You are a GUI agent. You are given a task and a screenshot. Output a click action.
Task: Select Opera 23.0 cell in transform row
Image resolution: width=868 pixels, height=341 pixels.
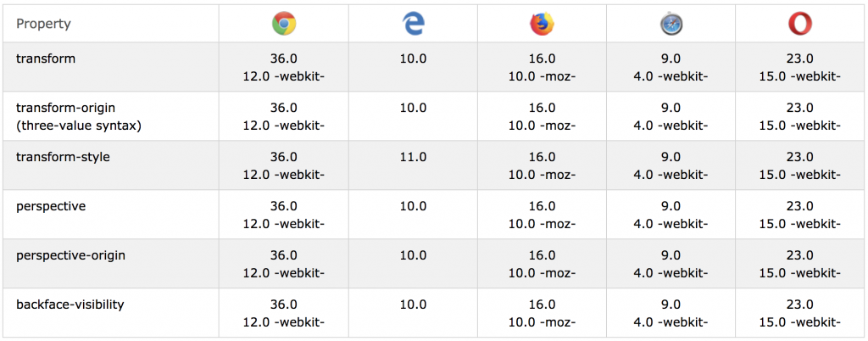800,59
